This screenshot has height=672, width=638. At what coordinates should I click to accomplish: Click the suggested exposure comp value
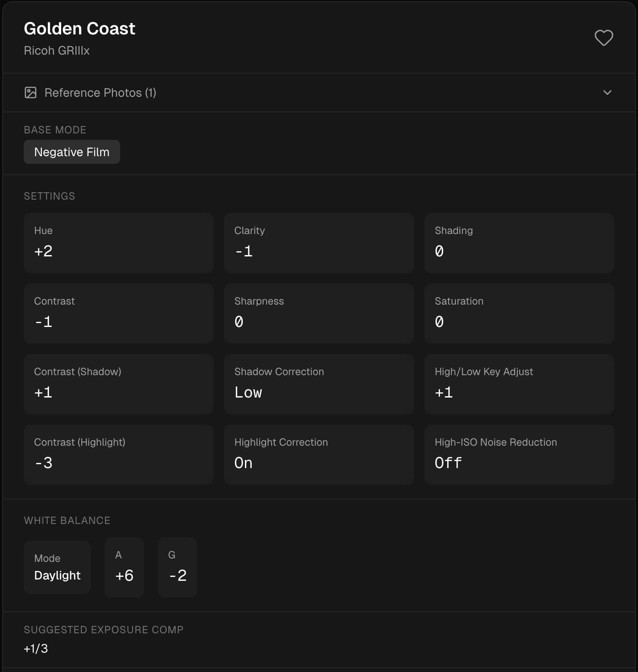click(x=36, y=648)
